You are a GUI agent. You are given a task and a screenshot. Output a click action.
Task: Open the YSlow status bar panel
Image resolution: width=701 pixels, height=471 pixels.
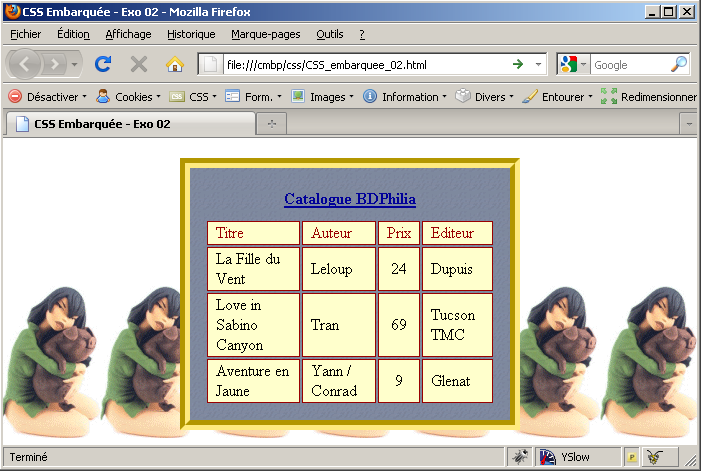(x=578, y=457)
